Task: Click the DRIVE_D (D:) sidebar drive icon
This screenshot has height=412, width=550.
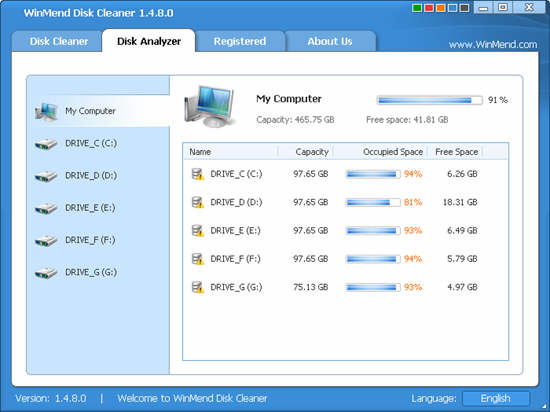Action: [46, 176]
